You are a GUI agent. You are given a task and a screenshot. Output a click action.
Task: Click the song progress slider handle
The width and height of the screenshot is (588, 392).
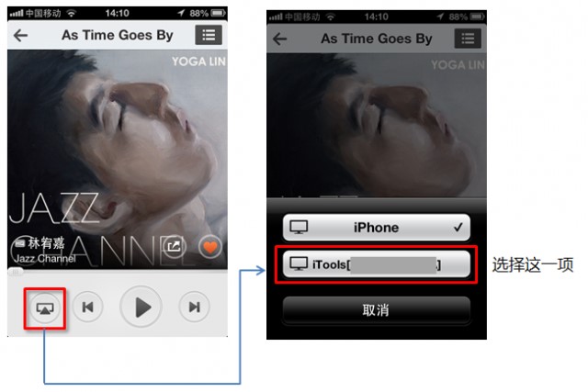tap(16, 272)
